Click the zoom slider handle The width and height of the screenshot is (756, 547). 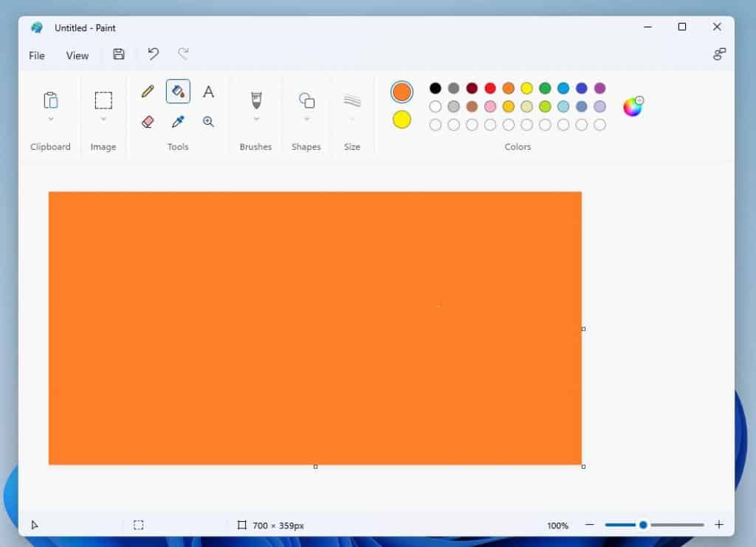tap(643, 524)
